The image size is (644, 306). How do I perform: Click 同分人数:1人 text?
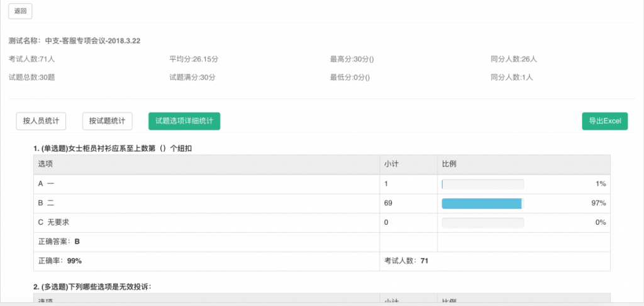click(x=512, y=77)
